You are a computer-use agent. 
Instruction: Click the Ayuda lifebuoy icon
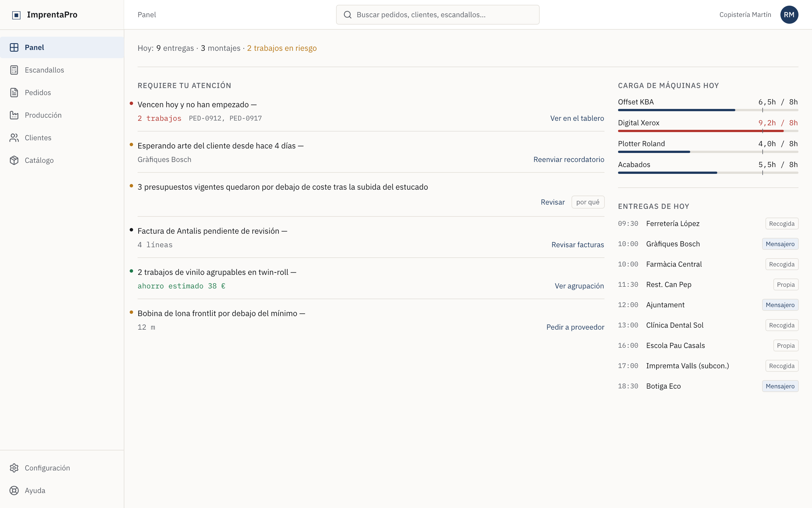[x=14, y=490]
